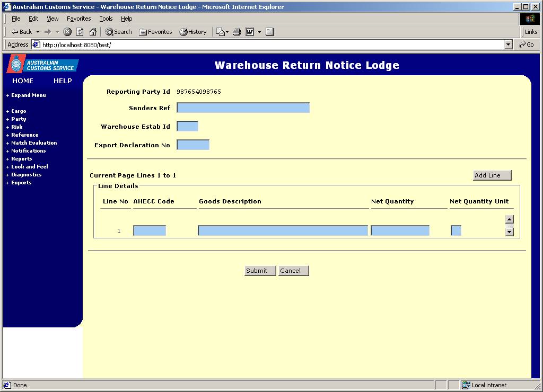Expand the Reference menu item
The height and width of the screenshot is (392, 543).
(22, 135)
